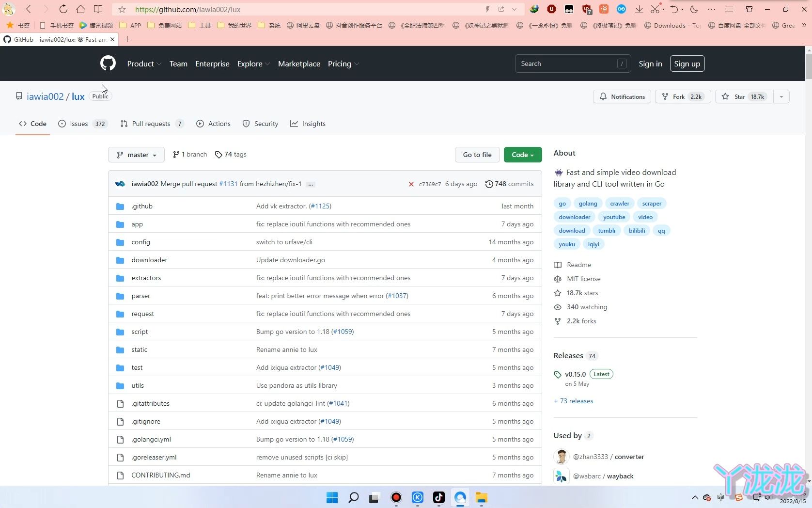Click the Task View taskbar icon

point(374,497)
